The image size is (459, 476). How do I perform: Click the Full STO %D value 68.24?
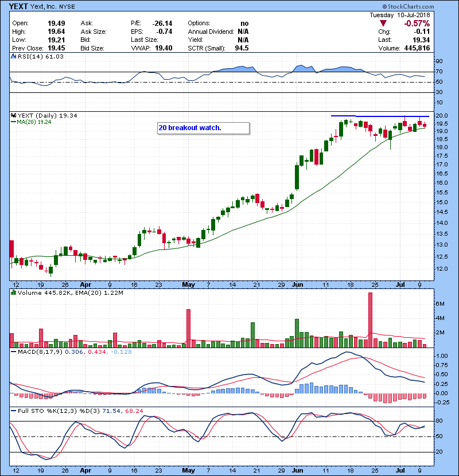point(134,411)
